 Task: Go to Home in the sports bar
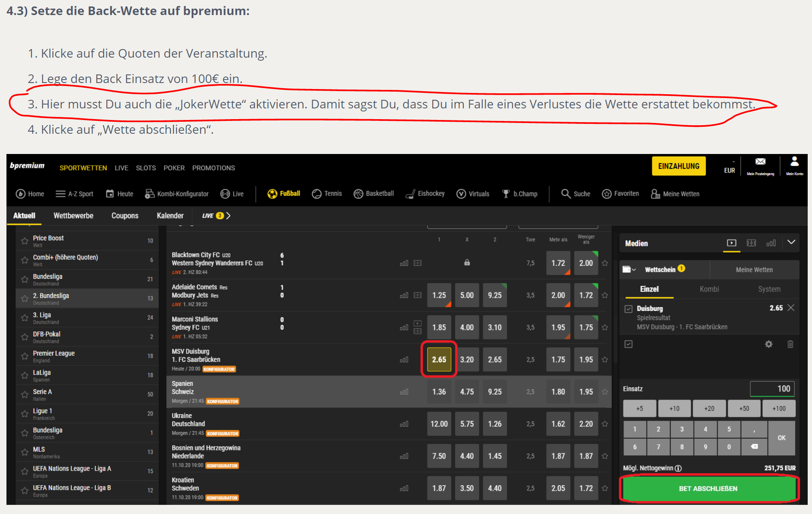(x=30, y=194)
